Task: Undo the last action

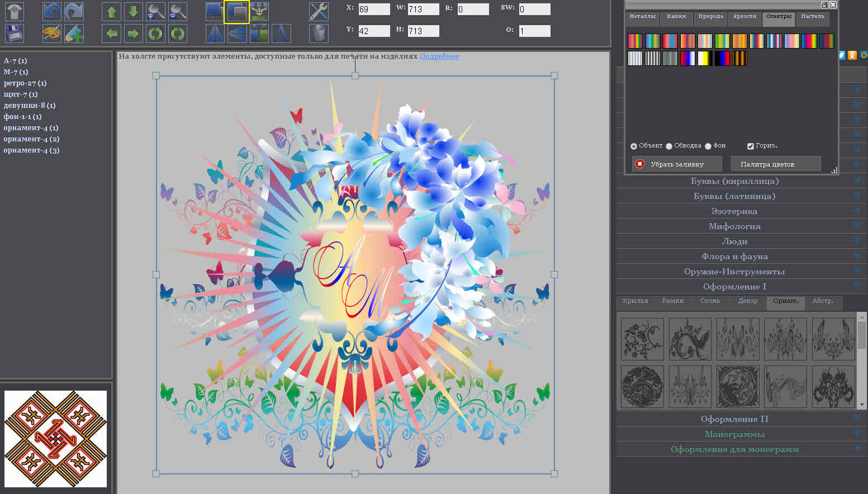Action: [52, 11]
